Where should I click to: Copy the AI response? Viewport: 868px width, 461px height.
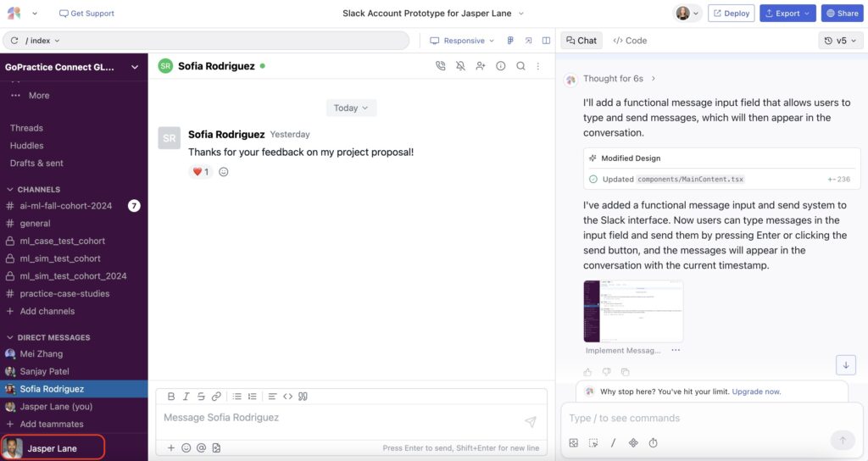pos(625,372)
